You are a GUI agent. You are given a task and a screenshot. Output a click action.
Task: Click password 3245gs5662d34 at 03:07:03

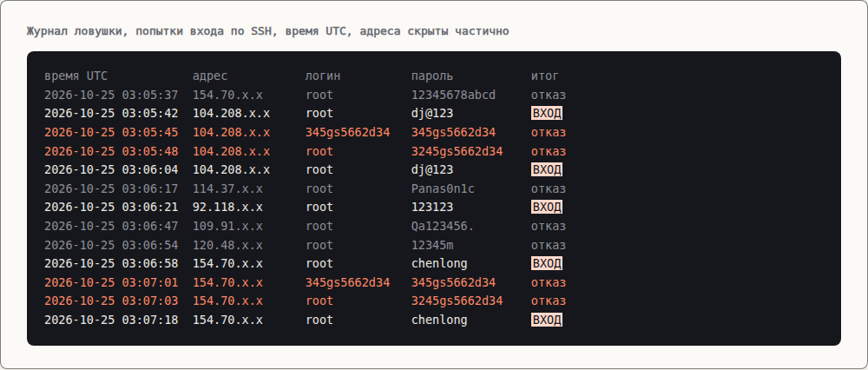[x=457, y=301]
